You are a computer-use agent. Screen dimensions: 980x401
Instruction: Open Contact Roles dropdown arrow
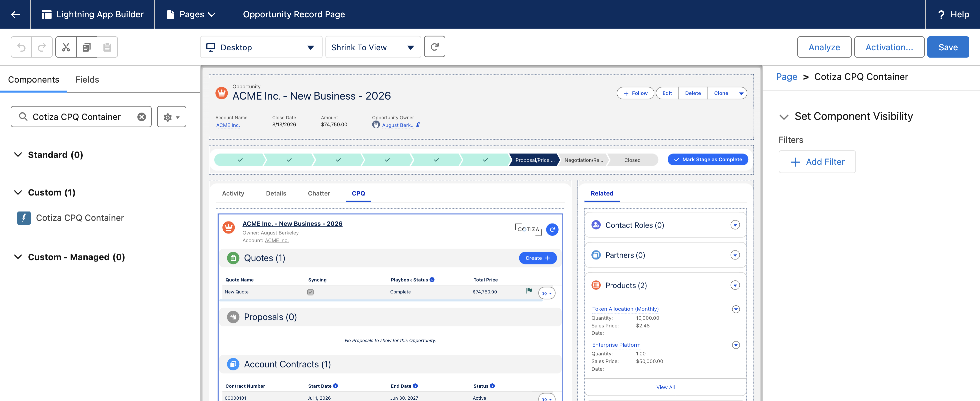tap(735, 225)
